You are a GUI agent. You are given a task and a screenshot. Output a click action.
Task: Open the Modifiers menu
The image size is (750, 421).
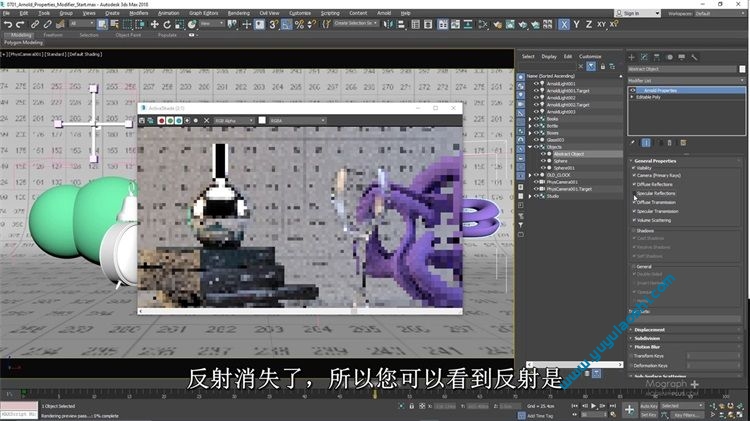tap(139, 13)
